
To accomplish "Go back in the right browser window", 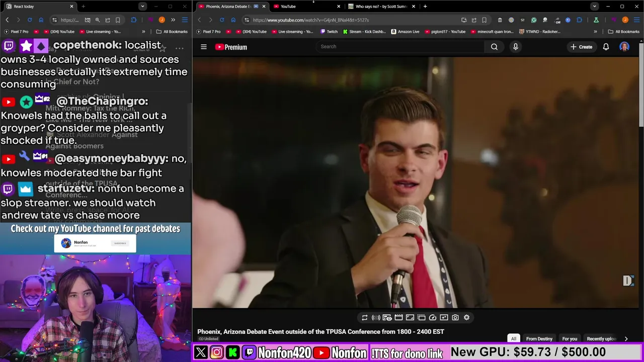I will 199,20.
